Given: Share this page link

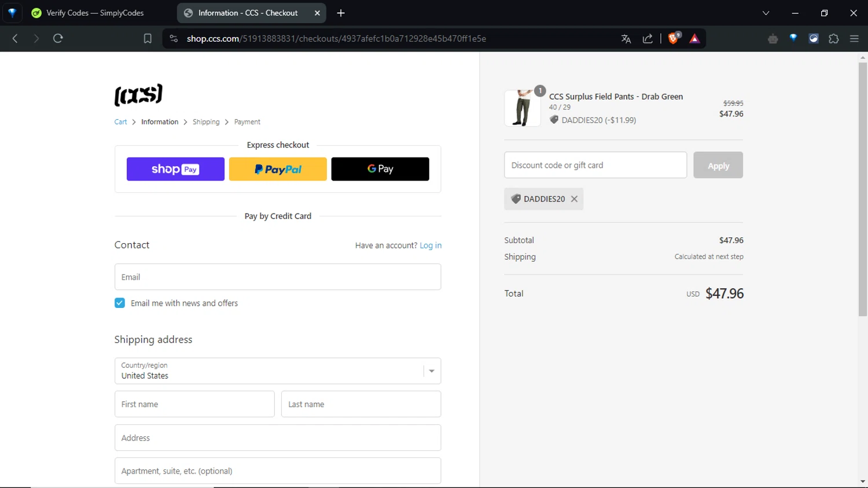Looking at the screenshot, I should click(648, 39).
